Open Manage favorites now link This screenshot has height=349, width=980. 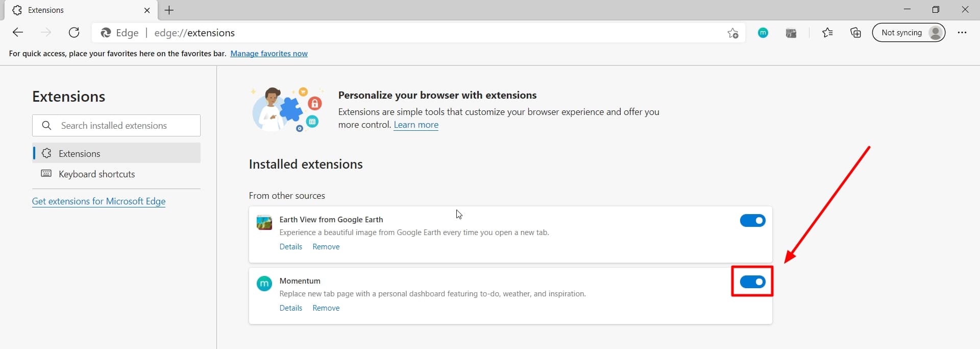click(269, 54)
